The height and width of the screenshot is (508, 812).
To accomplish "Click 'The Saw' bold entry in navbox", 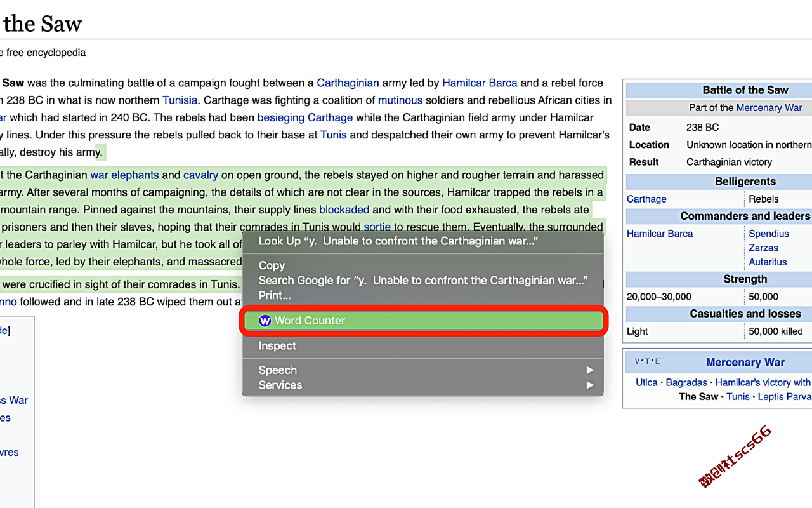I will click(x=698, y=396).
